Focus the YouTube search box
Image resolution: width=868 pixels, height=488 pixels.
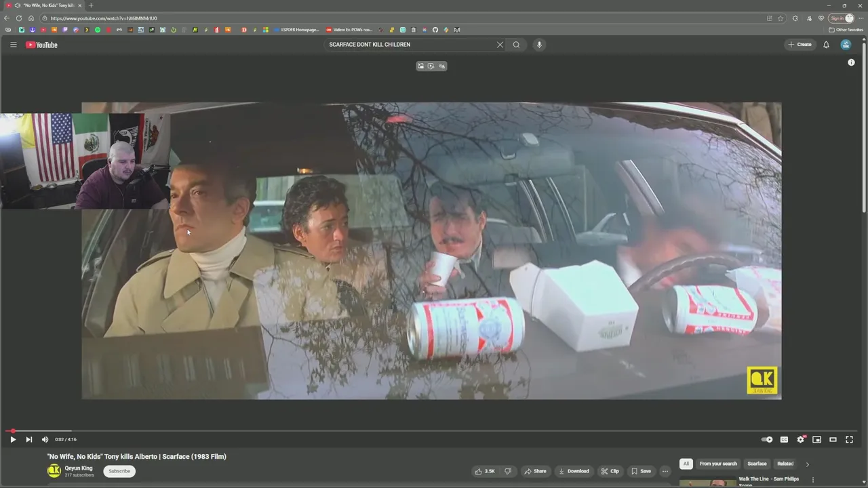pyautogui.click(x=410, y=45)
